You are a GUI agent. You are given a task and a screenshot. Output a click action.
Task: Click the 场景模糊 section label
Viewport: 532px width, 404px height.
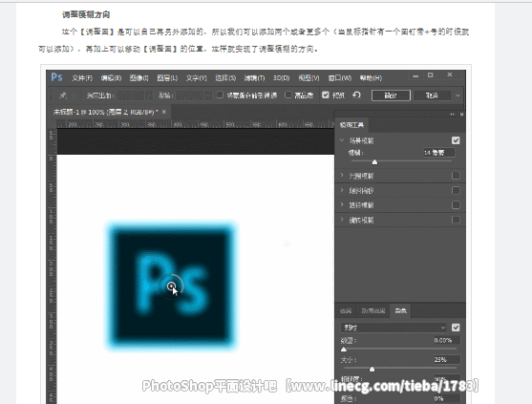pyautogui.click(x=361, y=140)
